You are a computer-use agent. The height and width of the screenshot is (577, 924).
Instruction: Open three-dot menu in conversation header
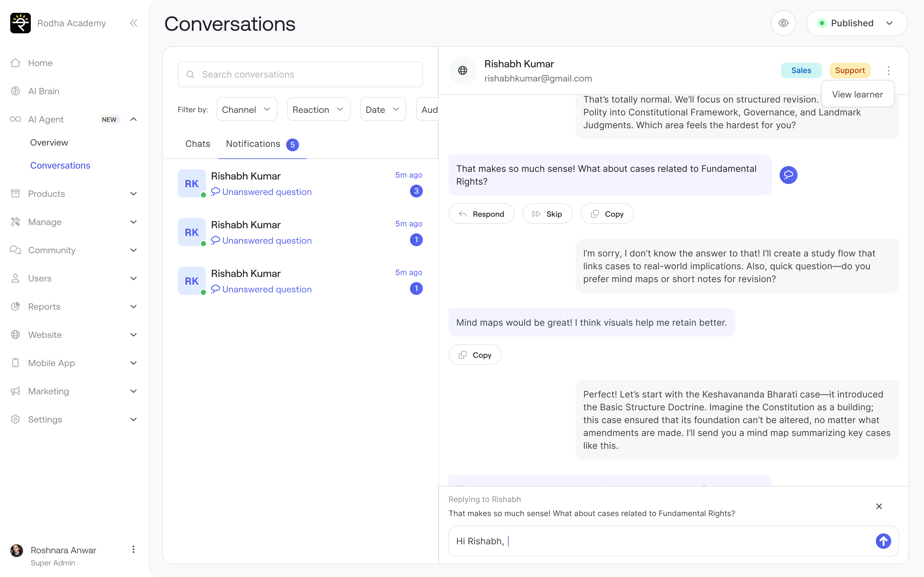point(888,71)
